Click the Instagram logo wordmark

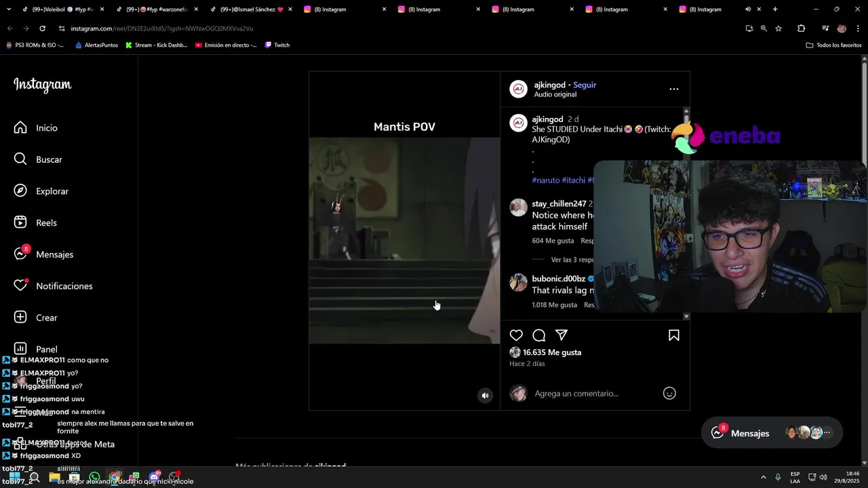[42, 85]
